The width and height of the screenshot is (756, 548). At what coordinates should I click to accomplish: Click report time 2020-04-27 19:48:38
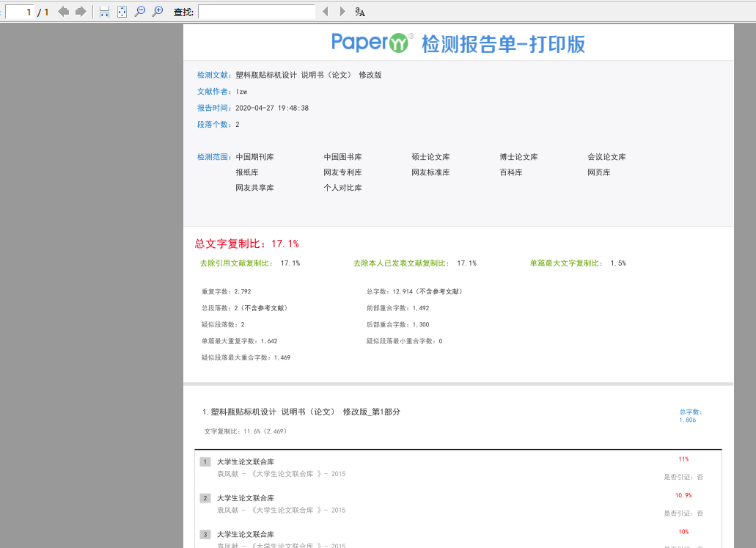pos(272,108)
